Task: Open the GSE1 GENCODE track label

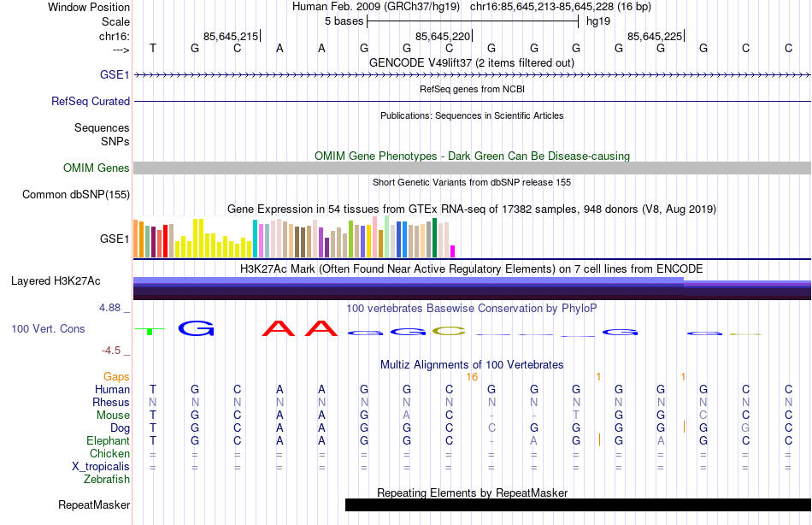Action: (x=115, y=74)
